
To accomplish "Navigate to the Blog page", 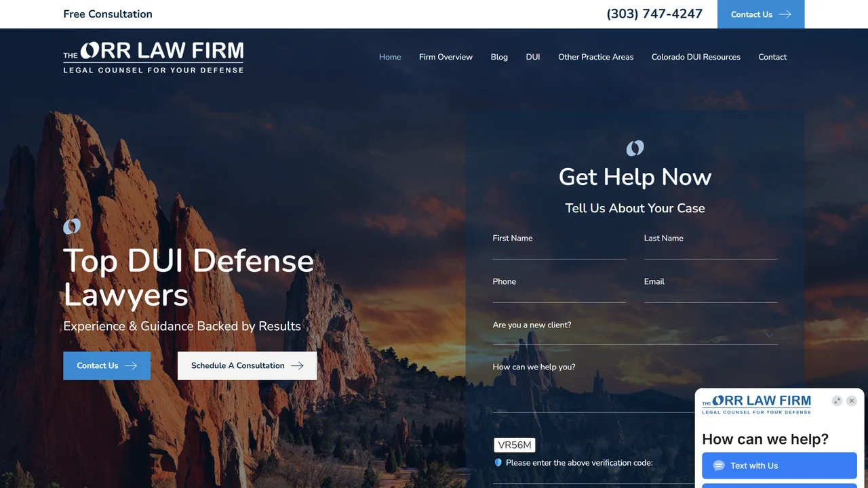I will tap(499, 57).
